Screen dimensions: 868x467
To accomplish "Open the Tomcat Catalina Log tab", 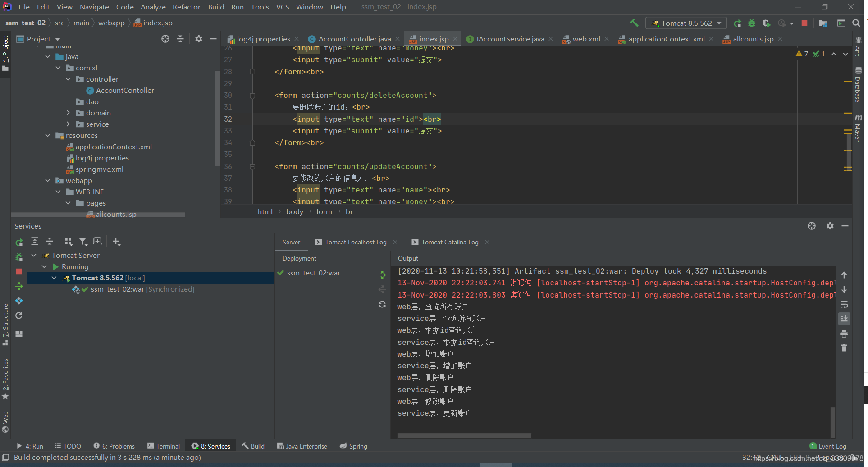I will pos(450,242).
